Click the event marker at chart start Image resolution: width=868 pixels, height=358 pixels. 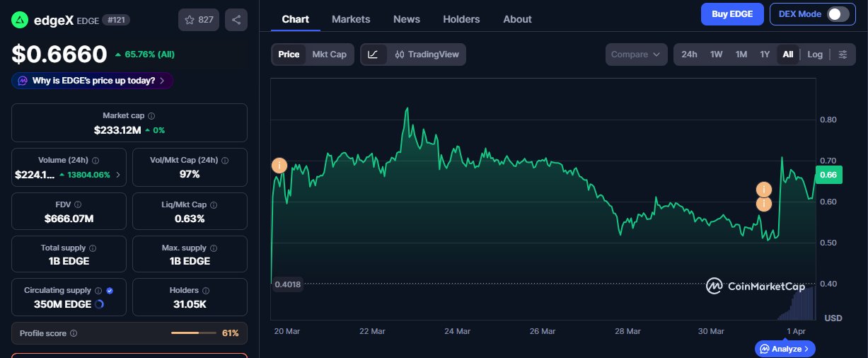click(279, 166)
